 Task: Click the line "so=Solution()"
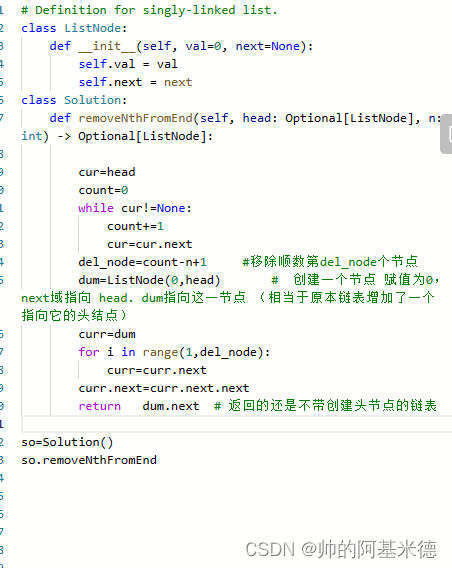[x=67, y=442]
